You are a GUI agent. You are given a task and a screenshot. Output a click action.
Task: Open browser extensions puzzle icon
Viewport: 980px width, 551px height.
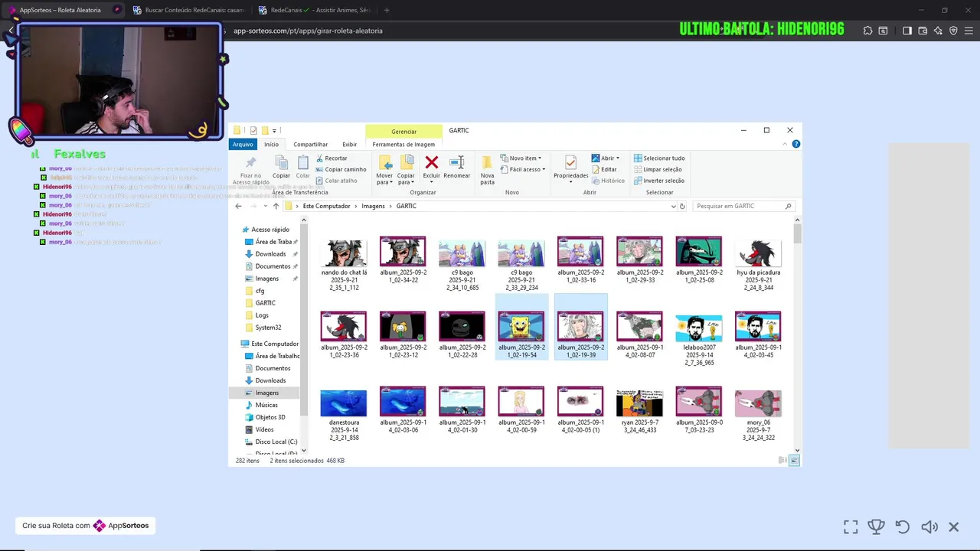click(x=867, y=31)
